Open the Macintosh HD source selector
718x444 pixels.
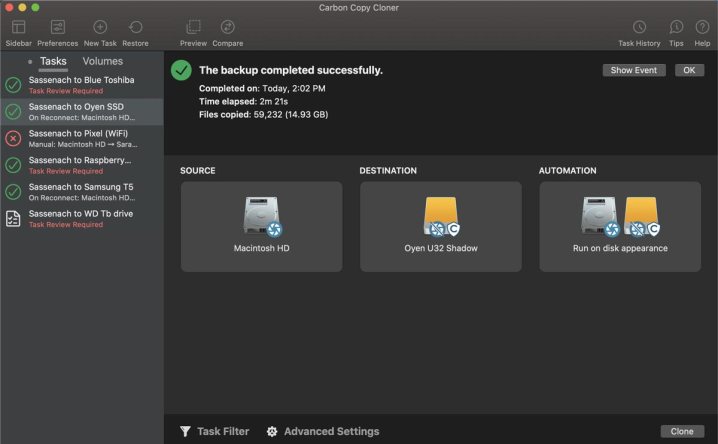(x=261, y=226)
